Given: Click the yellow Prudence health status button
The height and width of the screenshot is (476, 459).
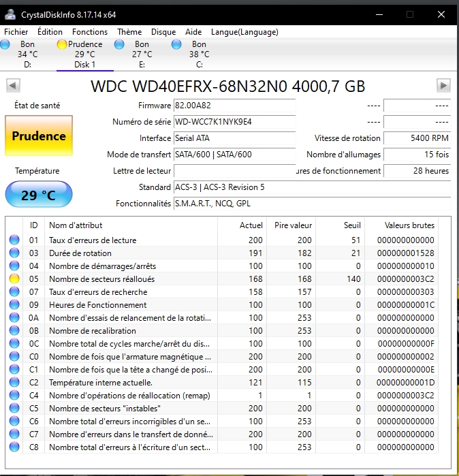Looking at the screenshot, I should point(39,136).
